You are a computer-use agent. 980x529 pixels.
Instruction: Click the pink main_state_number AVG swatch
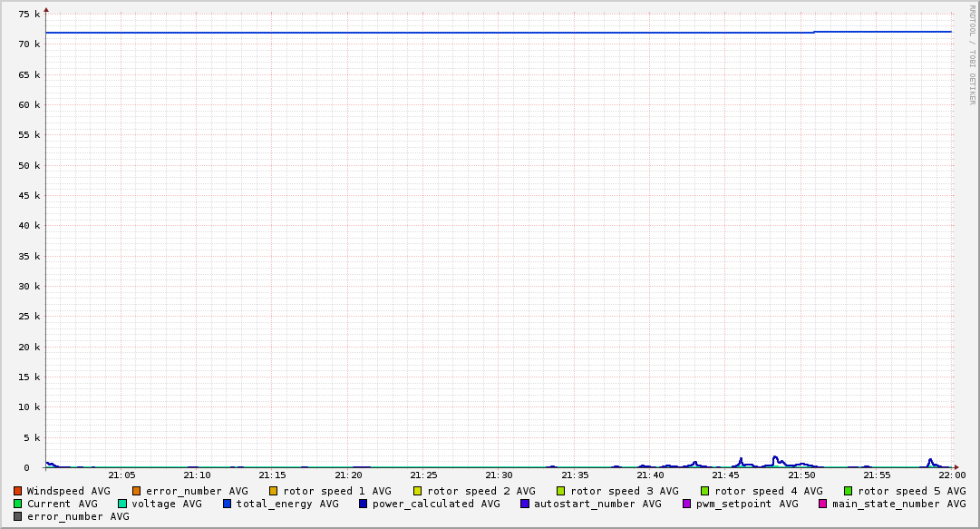point(823,504)
